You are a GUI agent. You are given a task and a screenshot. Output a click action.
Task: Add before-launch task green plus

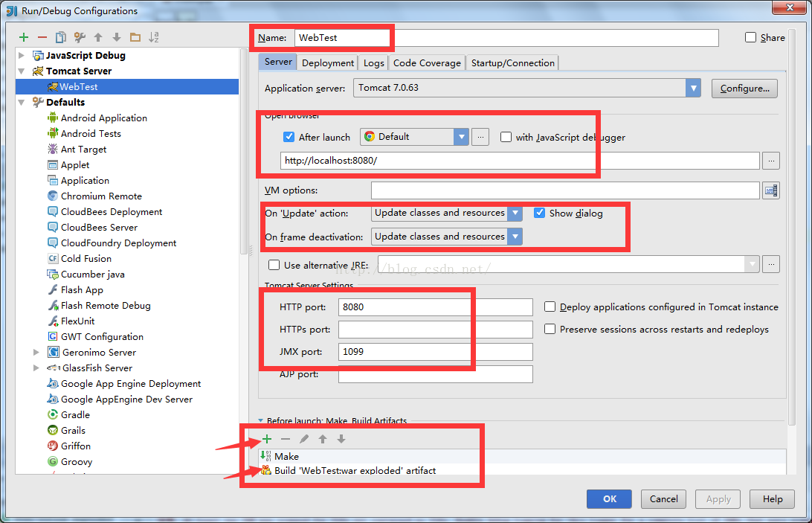click(267, 439)
